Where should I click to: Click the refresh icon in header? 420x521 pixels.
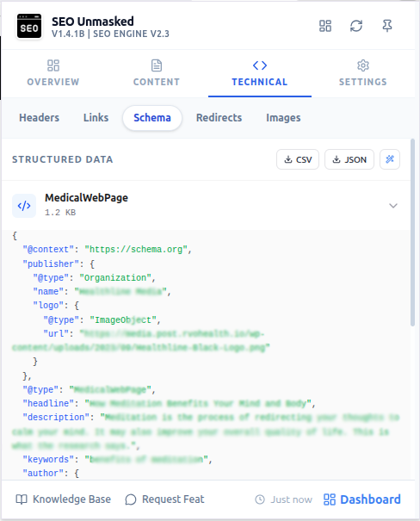pos(356,26)
